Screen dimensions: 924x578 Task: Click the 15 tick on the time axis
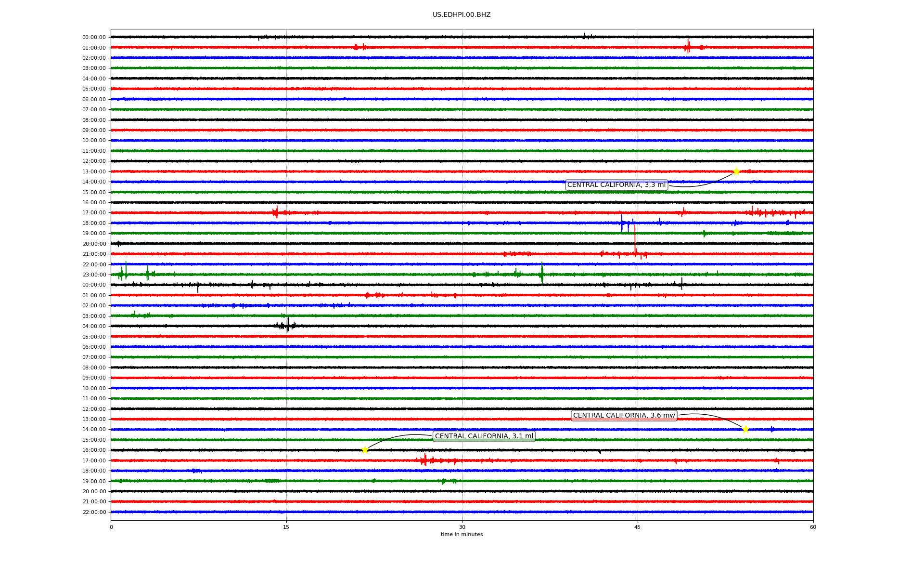pos(286,527)
